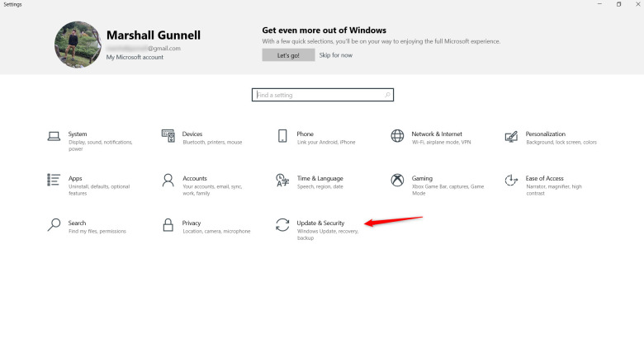Click 'Narrator, magnifier, high contrast' text
Viewport: 644px width, 343px height.
(554, 190)
